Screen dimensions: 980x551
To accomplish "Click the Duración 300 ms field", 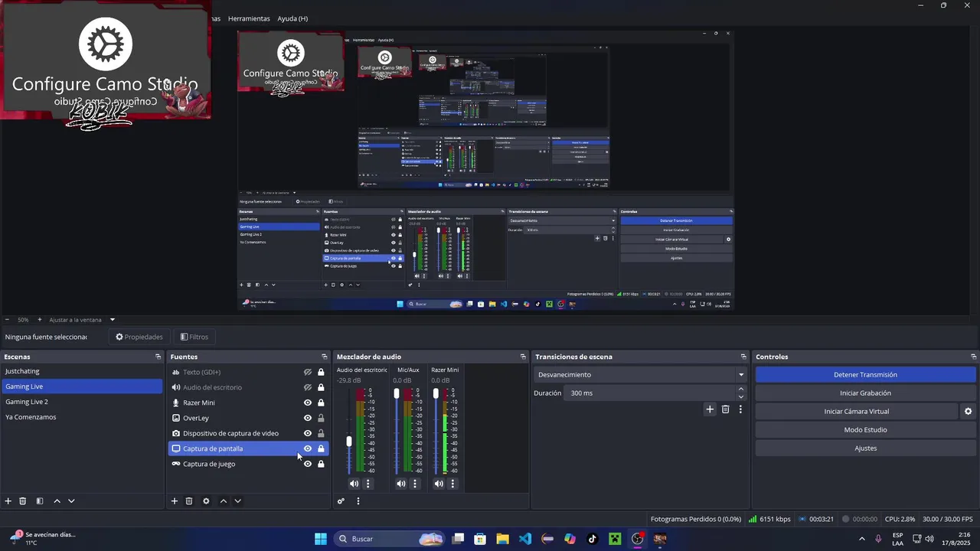I will [649, 393].
